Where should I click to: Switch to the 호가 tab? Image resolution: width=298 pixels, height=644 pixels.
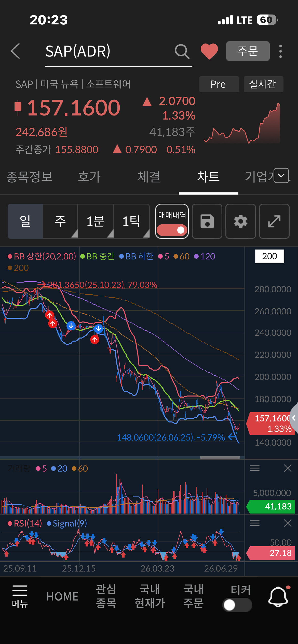click(x=89, y=177)
